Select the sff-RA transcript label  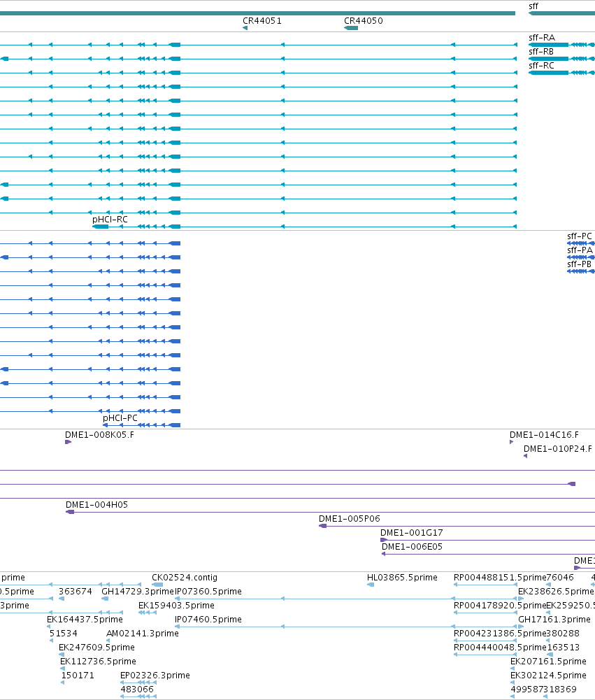pyautogui.click(x=542, y=38)
